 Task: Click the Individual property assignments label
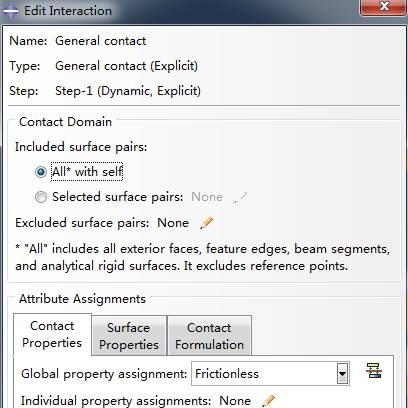[x=116, y=400]
